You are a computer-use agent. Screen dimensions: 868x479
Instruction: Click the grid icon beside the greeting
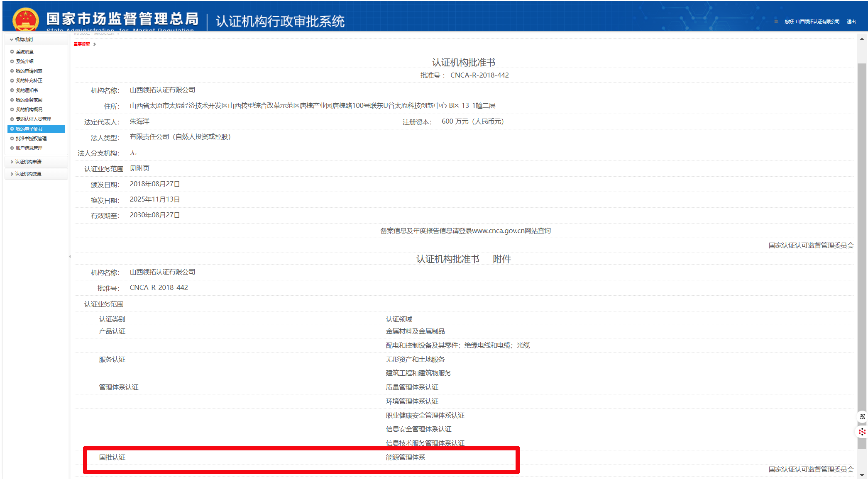point(776,22)
